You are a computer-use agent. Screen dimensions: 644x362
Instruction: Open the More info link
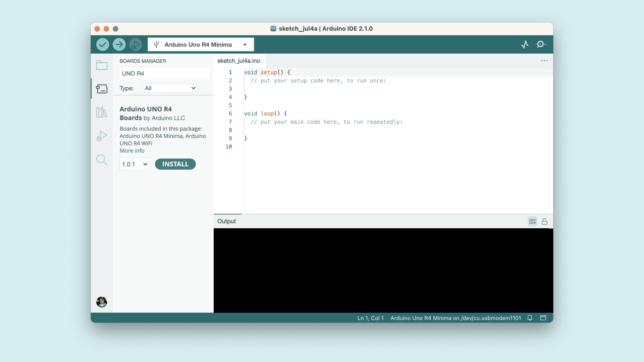(132, 151)
